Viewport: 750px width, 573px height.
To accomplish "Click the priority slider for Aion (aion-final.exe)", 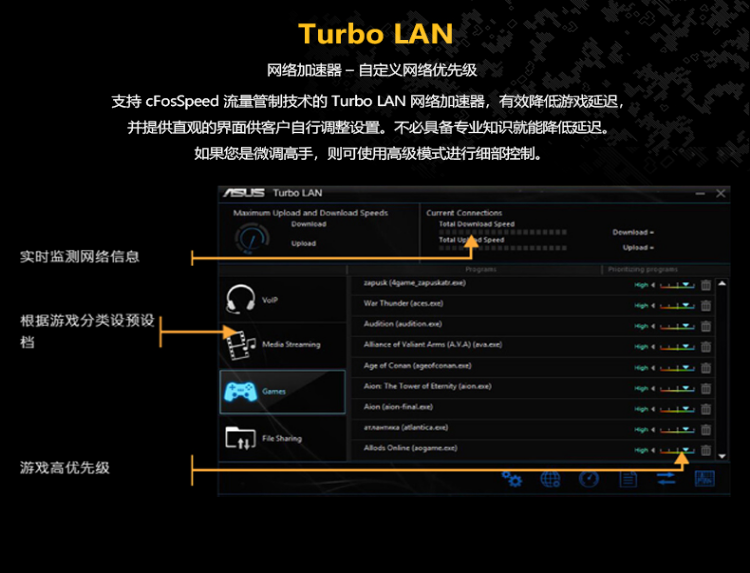I will click(x=677, y=409).
